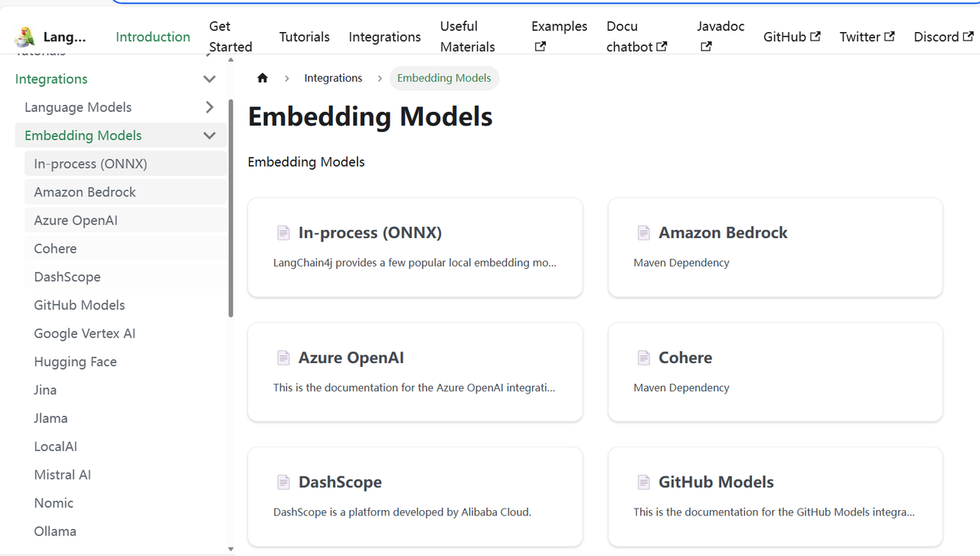The width and height of the screenshot is (980, 556).
Task: Click the Integrations breadcrumb
Action: pyautogui.click(x=333, y=78)
